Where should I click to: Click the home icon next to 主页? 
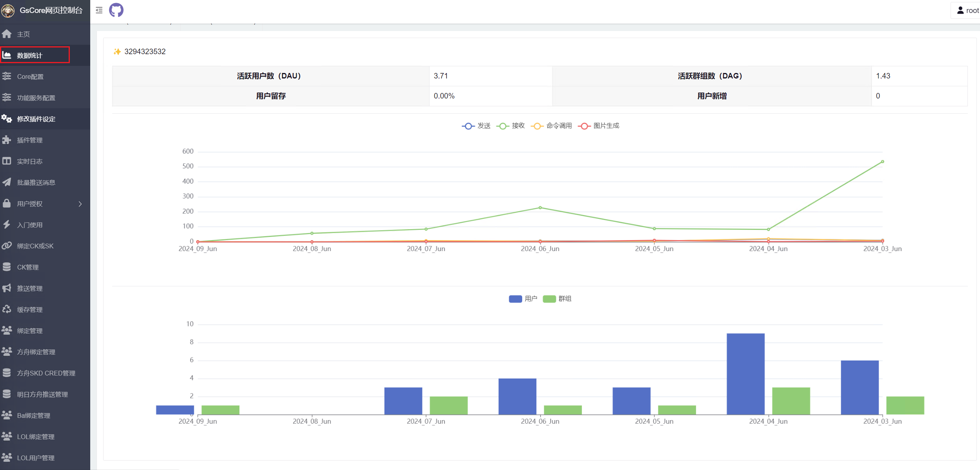click(x=7, y=34)
